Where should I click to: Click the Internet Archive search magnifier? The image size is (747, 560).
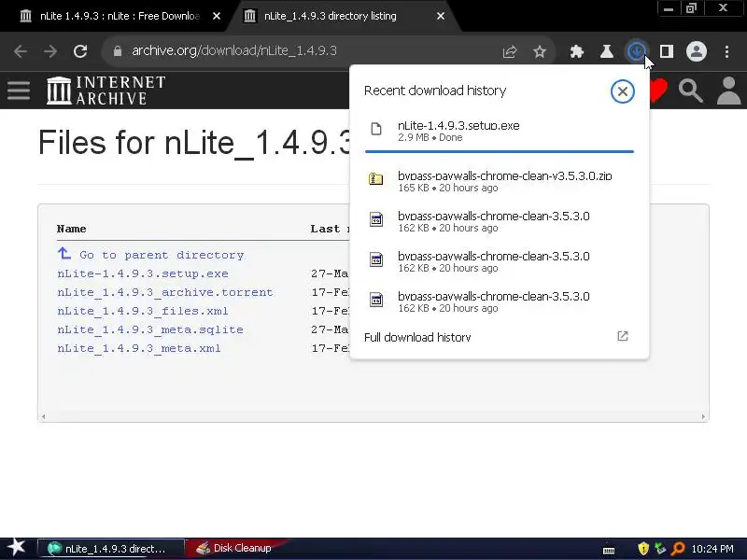click(x=690, y=91)
